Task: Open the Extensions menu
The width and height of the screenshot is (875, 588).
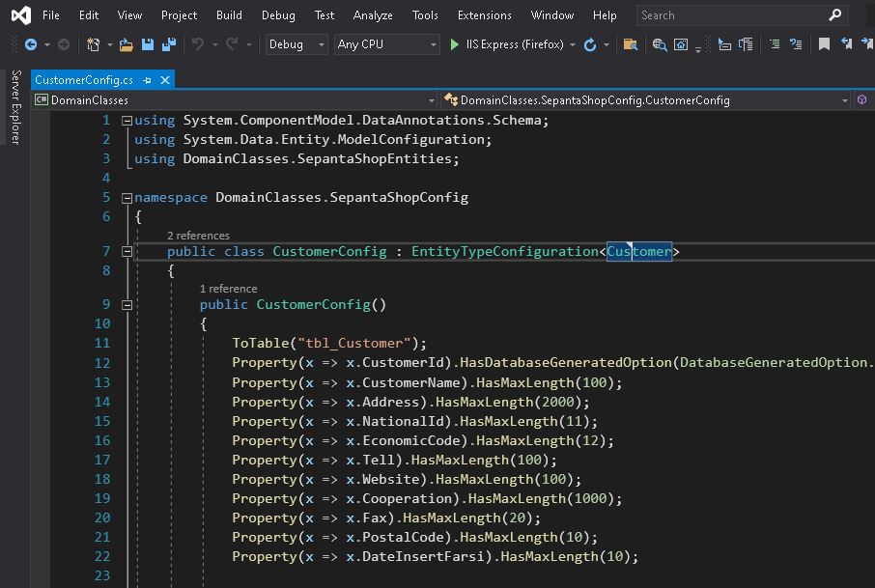Action: tap(484, 15)
